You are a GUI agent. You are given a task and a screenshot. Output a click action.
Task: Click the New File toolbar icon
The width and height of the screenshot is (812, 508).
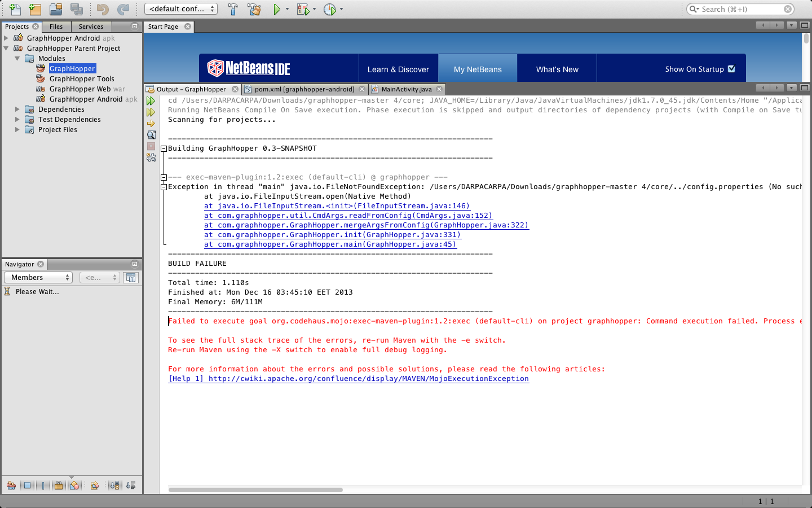(x=15, y=9)
